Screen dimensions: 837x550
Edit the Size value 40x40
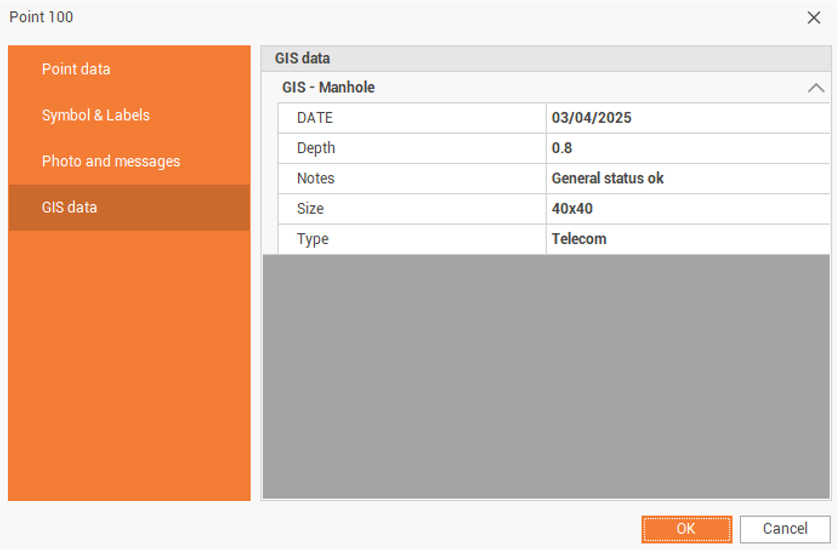click(686, 209)
